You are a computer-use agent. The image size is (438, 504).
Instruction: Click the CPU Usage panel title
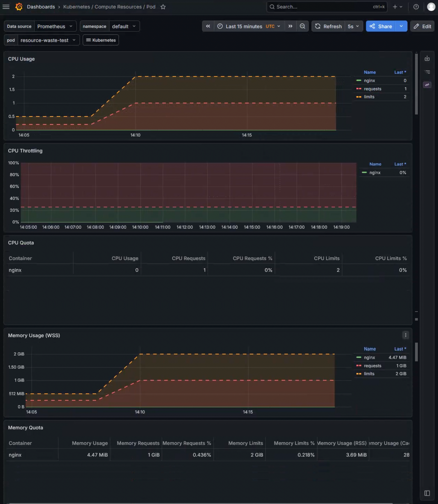[21, 59]
